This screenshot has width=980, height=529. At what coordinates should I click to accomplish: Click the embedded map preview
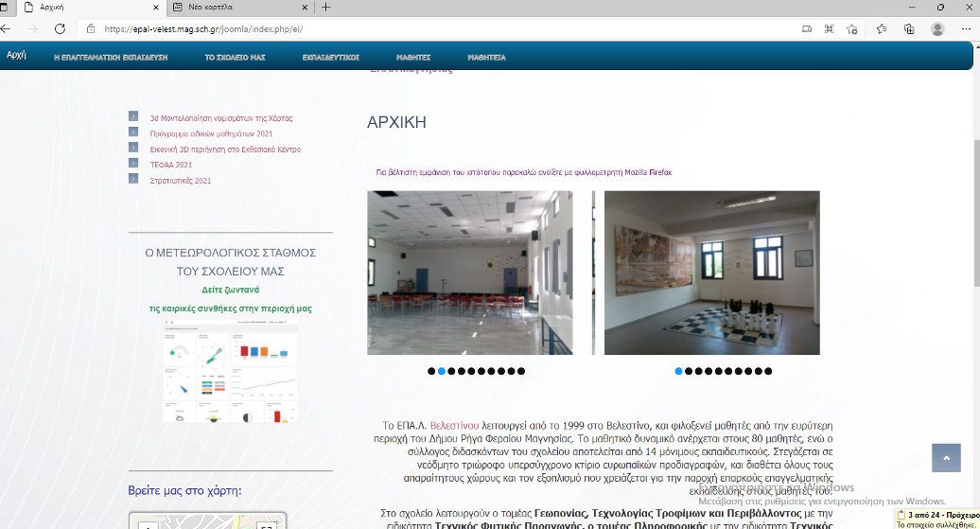click(207, 520)
